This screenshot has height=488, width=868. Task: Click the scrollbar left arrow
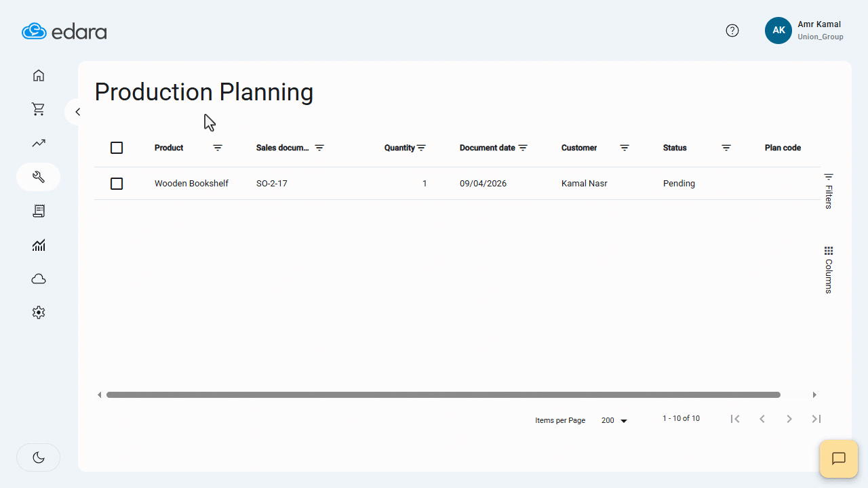100,395
